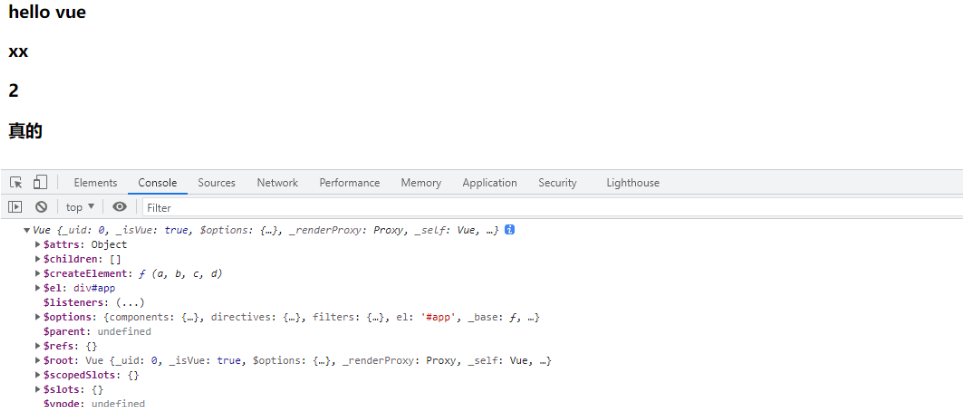Show the console sidebar panel icon
This screenshot has height=407, width=965.
pos(16,207)
